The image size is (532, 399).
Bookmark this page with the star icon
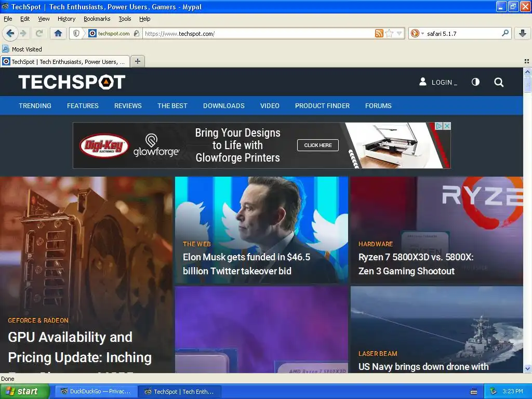[389, 33]
